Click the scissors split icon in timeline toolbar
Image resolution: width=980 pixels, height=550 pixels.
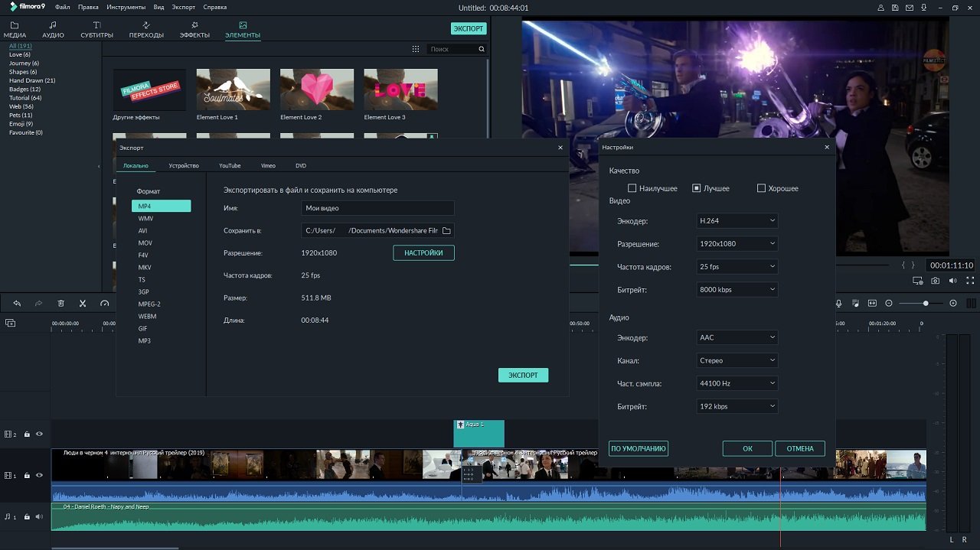(x=83, y=304)
